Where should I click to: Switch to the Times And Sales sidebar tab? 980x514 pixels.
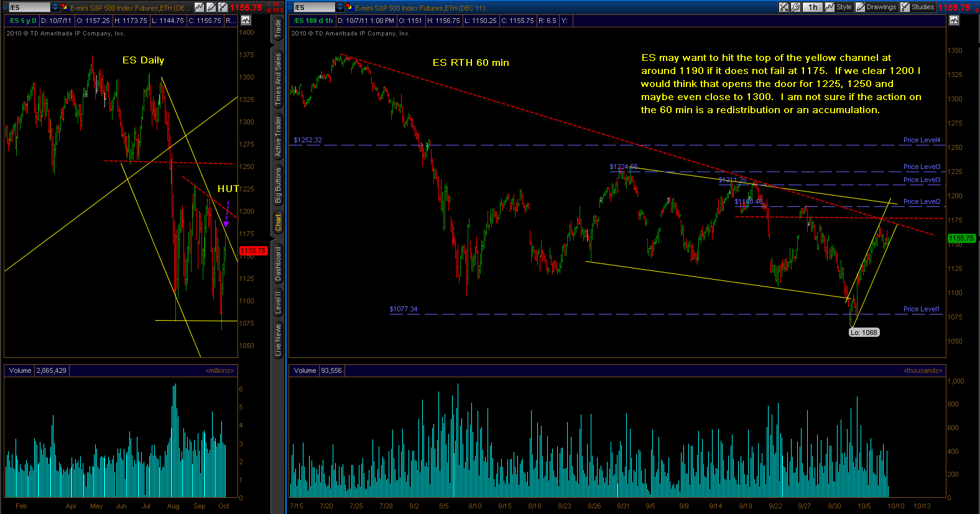[278, 79]
